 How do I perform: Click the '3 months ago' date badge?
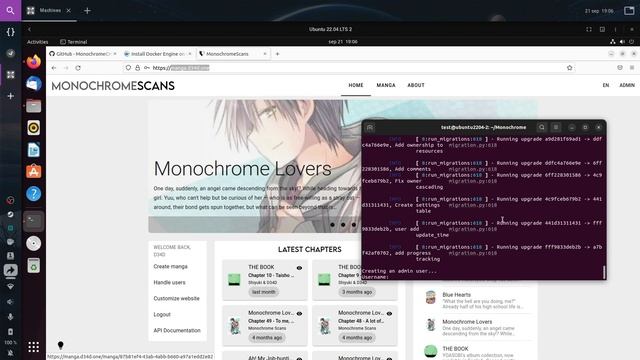357,292
